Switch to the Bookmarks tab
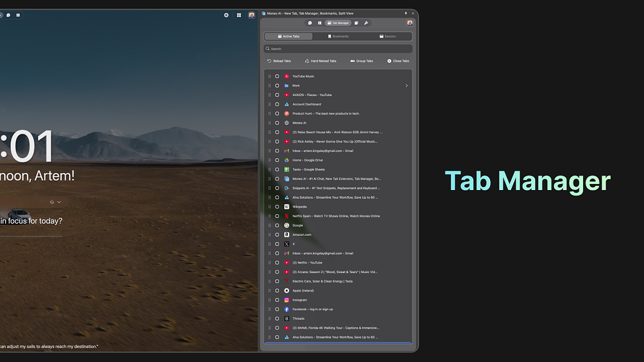Viewport: 644px width, 362px height. click(338, 37)
